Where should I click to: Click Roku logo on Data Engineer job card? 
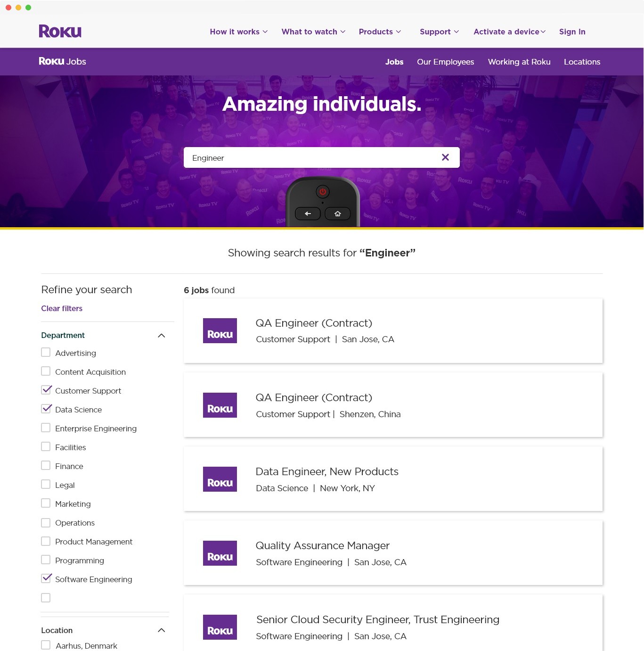pyautogui.click(x=220, y=479)
